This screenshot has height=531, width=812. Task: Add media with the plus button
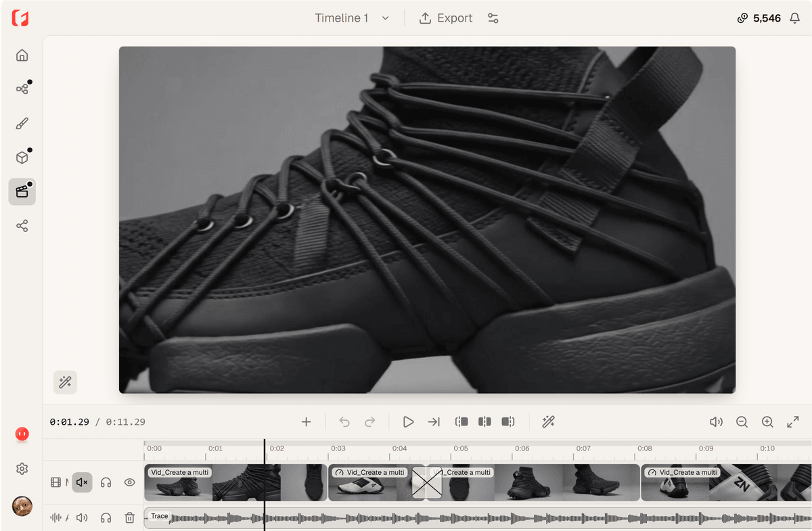[x=306, y=422]
